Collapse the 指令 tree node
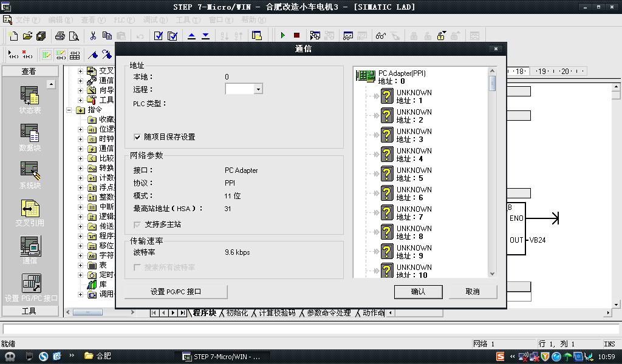622x364 pixels. pyautogui.click(x=69, y=110)
